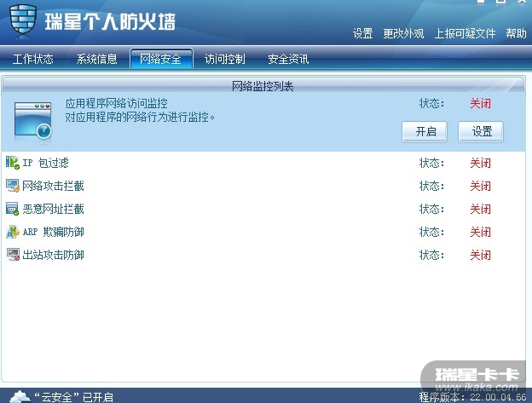Open 上报可疑文件 in the top menu
The image size is (532, 403).
[x=465, y=33]
